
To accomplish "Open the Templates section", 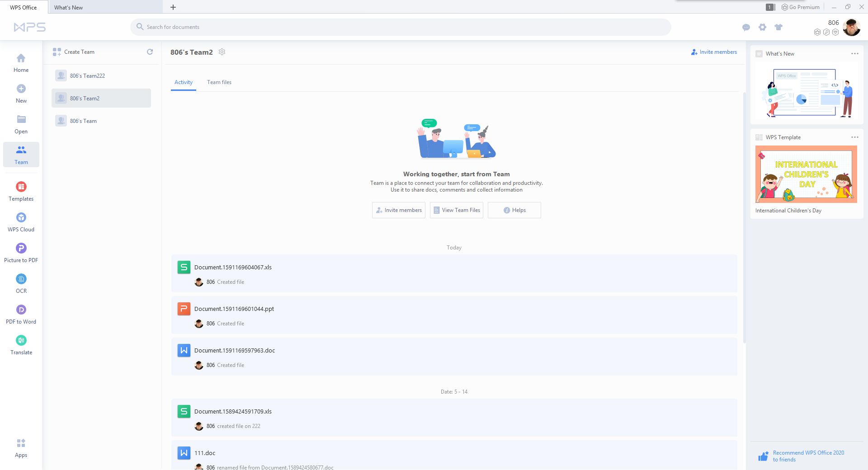I will (21, 191).
